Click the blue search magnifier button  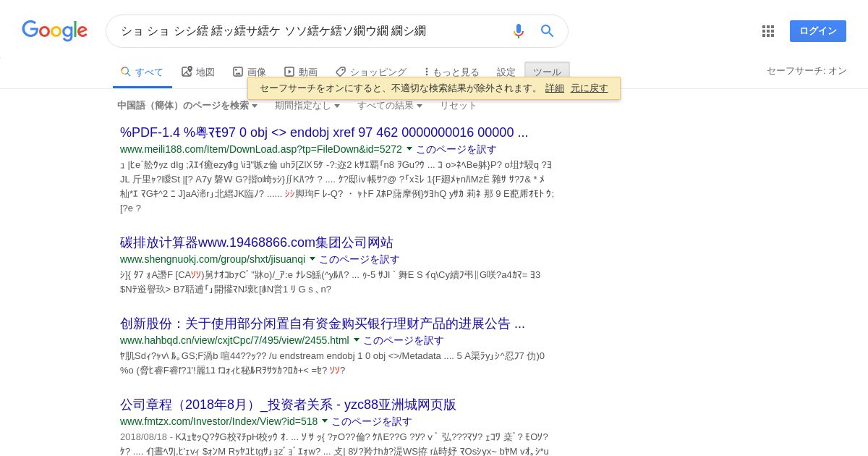(548, 31)
